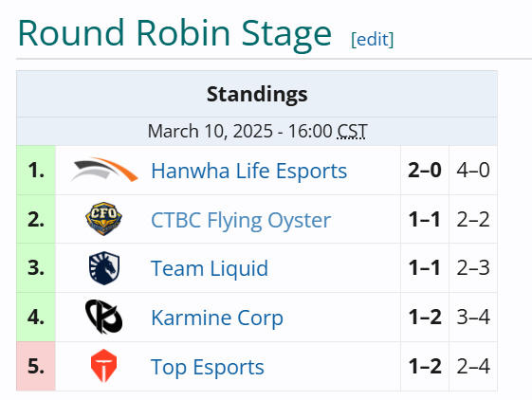Open the Karmine Corp team link
This screenshot has height=400, width=532.
[x=217, y=318]
